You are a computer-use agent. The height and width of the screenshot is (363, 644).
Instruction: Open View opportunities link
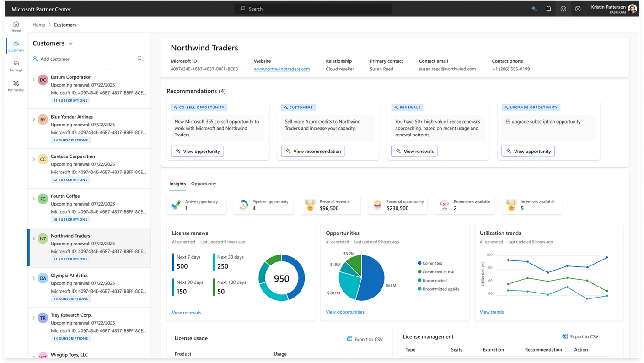click(345, 312)
